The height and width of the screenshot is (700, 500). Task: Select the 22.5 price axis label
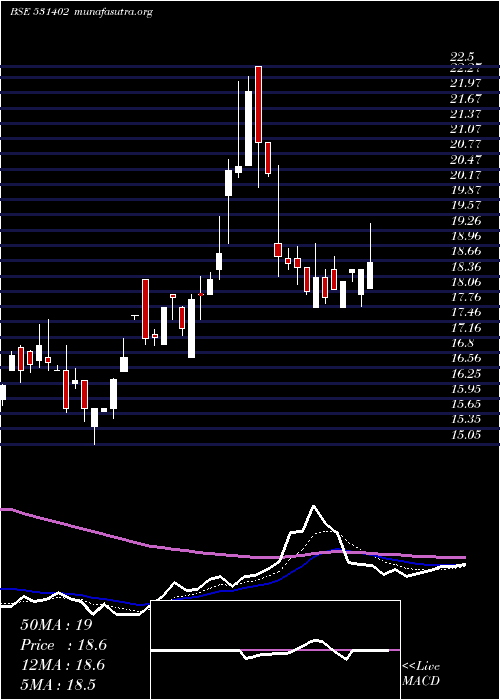[462, 57]
